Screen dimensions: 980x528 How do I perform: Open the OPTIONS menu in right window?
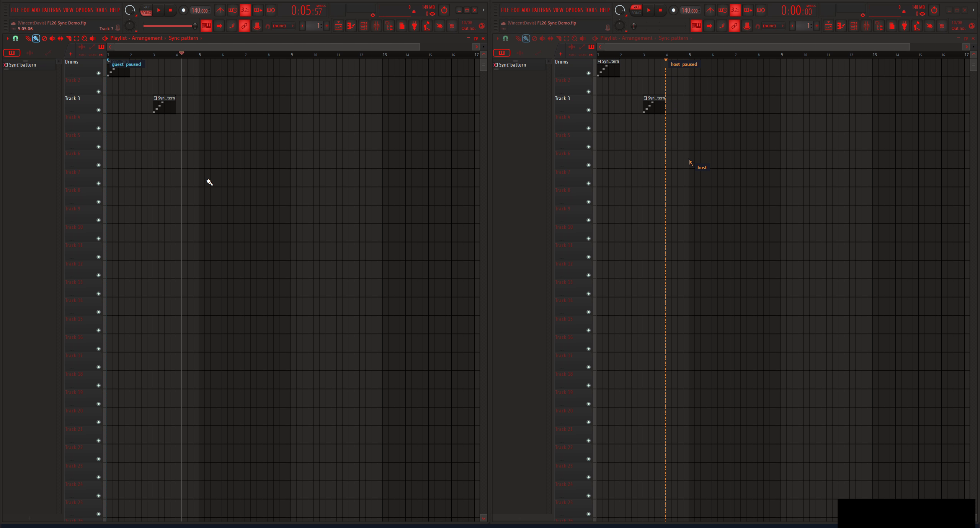[x=574, y=10]
